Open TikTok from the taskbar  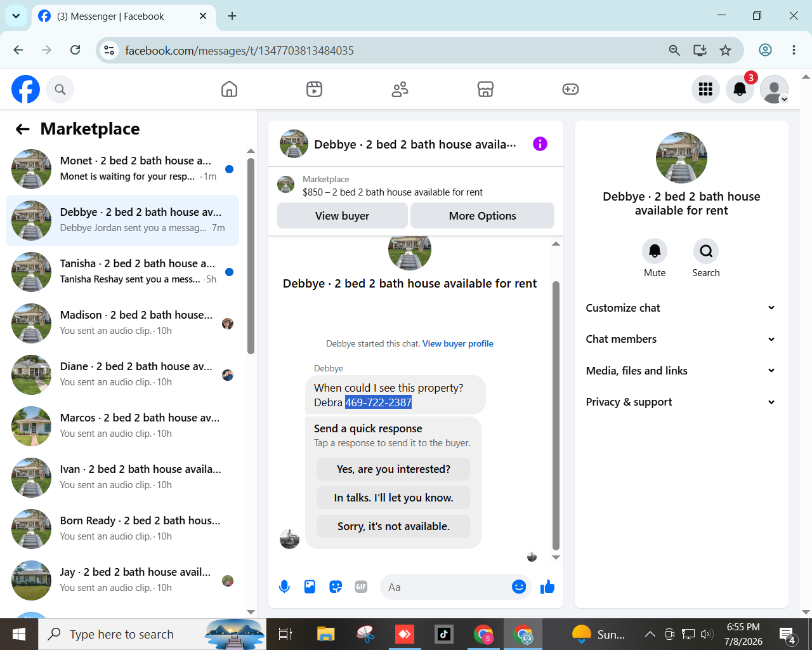pos(443,634)
